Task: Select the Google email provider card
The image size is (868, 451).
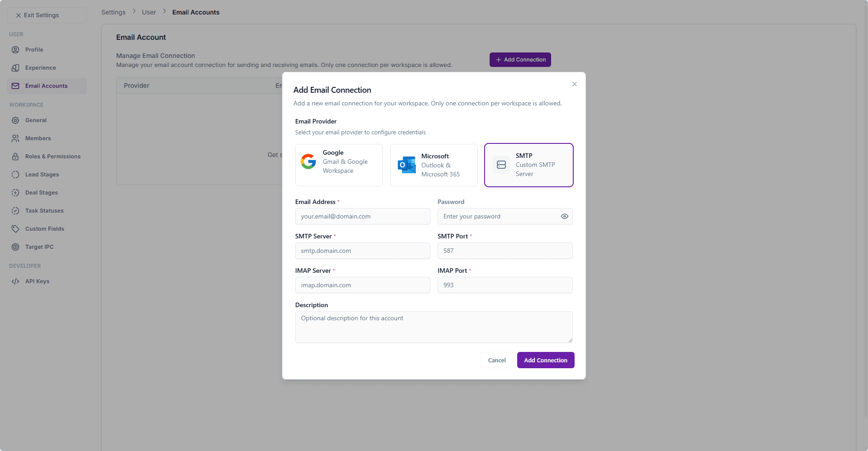Action: 339,165
